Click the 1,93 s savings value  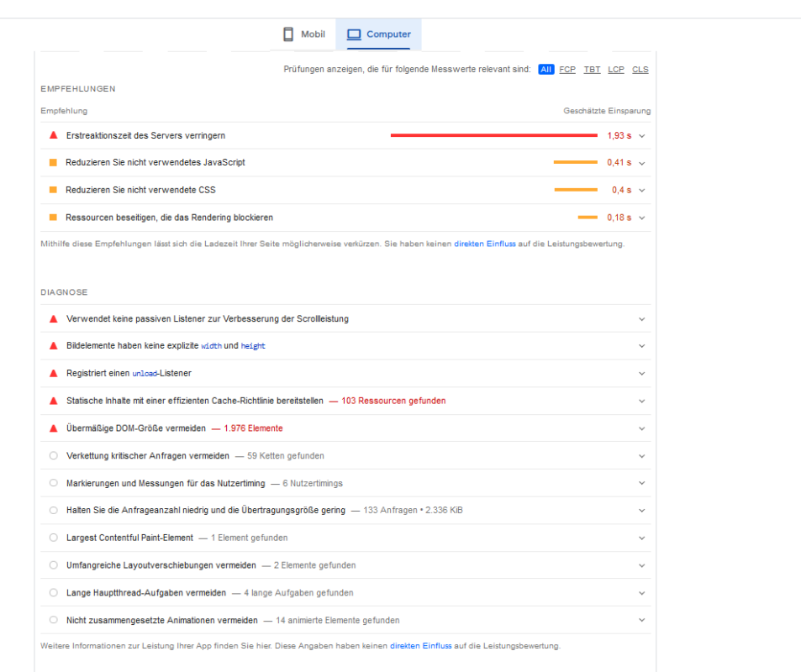pos(619,136)
